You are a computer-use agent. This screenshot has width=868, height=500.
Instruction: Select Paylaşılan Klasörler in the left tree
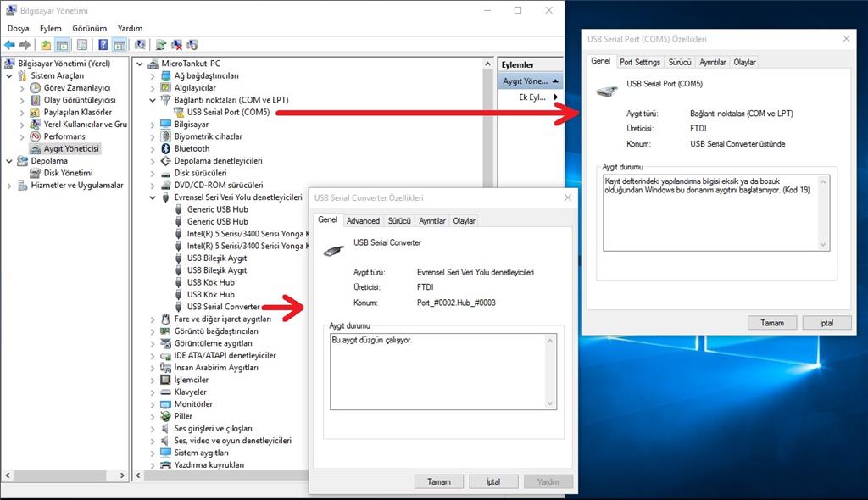coord(78,112)
